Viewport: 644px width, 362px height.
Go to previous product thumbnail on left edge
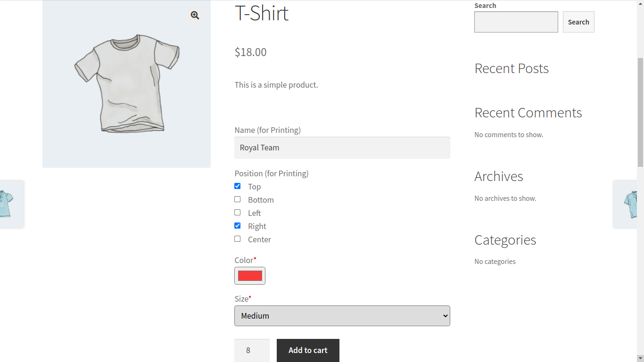click(x=8, y=204)
